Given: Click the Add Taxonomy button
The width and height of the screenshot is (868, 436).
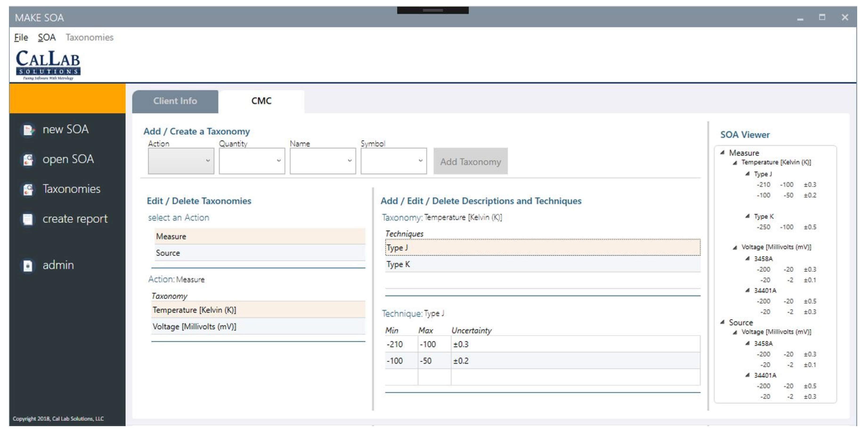Looking at the screenshot, I should pyautogui.click(x=470, y=161).
